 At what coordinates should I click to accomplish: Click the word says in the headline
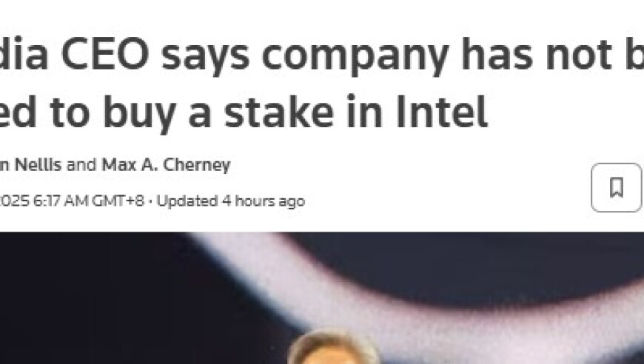coord(205,58)
